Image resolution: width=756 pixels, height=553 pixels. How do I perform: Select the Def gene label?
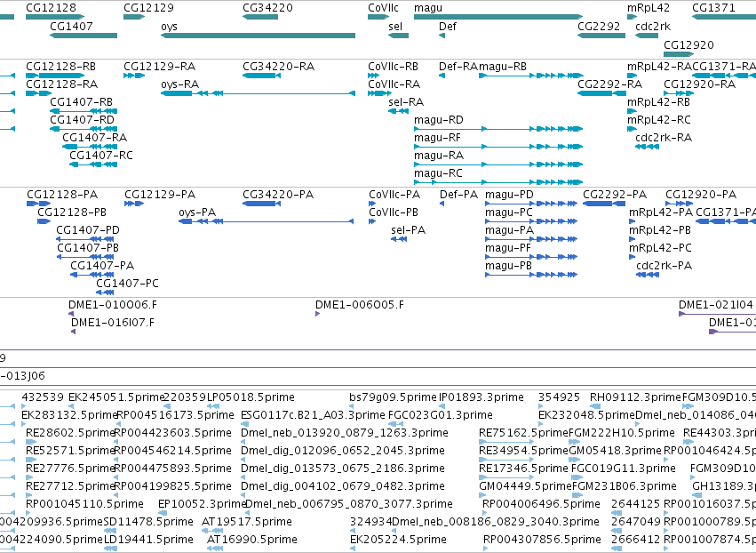[448, 26]
